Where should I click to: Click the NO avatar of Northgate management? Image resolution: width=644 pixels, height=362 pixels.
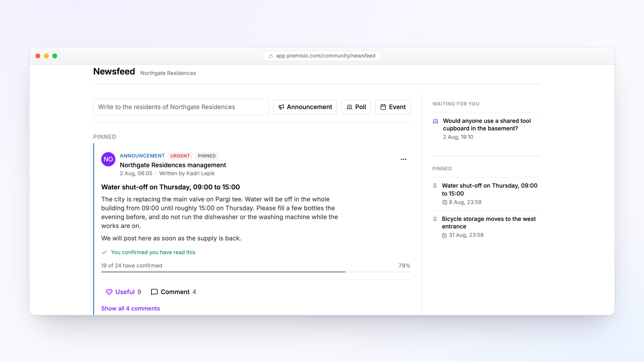(108, 159)
